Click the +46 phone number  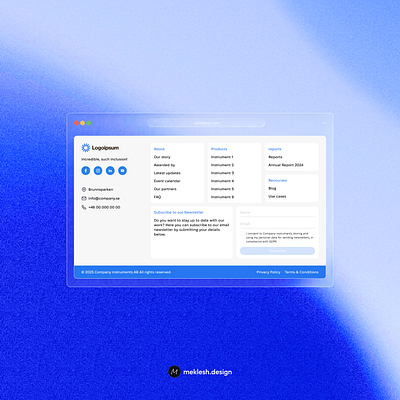click(104, 207)
